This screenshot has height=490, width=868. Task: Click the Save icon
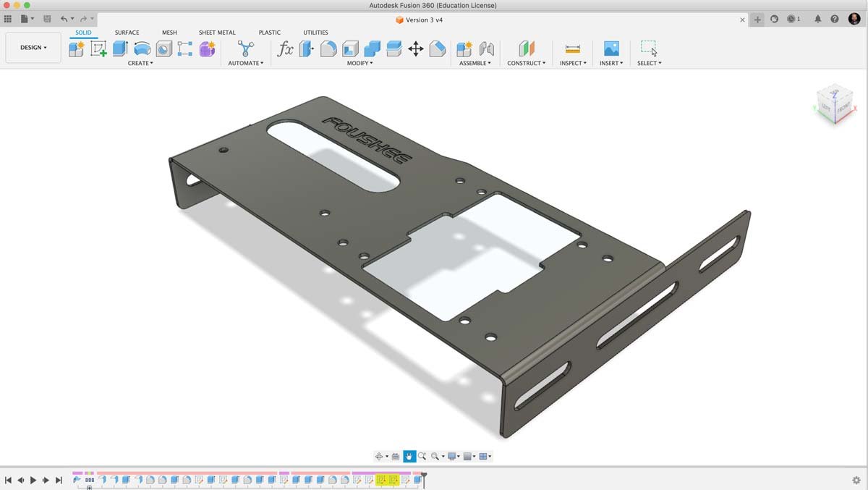47,19
